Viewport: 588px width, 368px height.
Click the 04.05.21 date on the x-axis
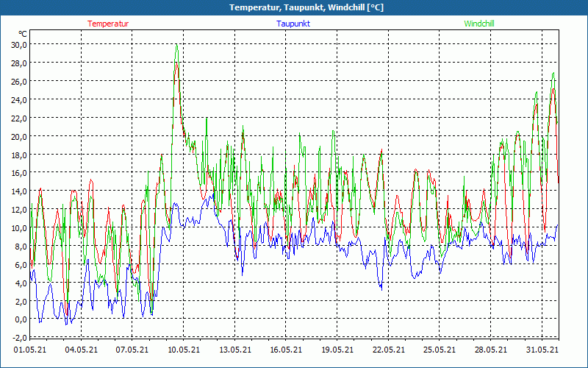point(81,350)
